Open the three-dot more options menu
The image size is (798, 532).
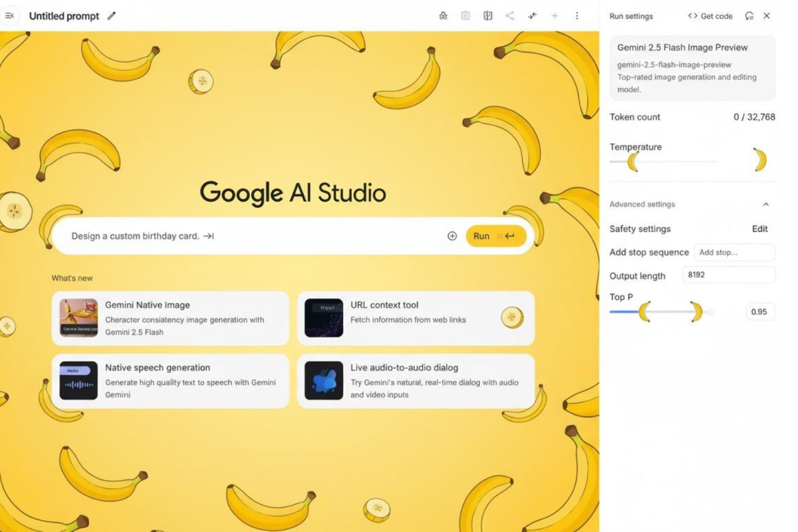point(577,15)
